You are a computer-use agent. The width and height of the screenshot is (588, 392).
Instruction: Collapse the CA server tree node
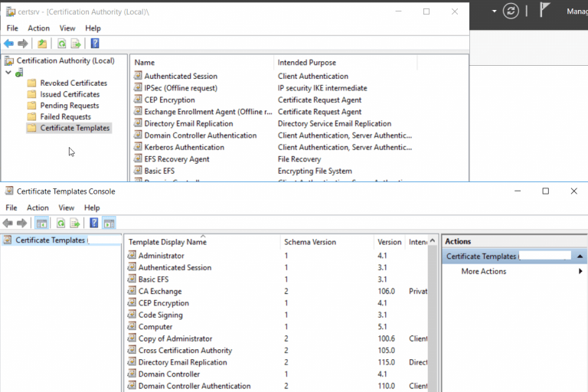tap(8, 73)
